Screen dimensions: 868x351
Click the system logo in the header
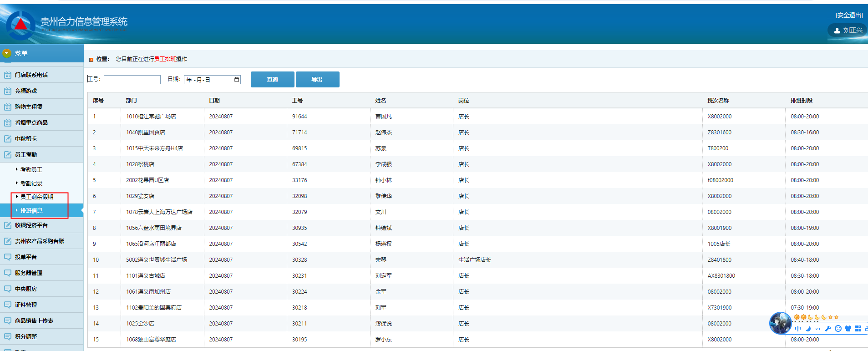point(20,25)
